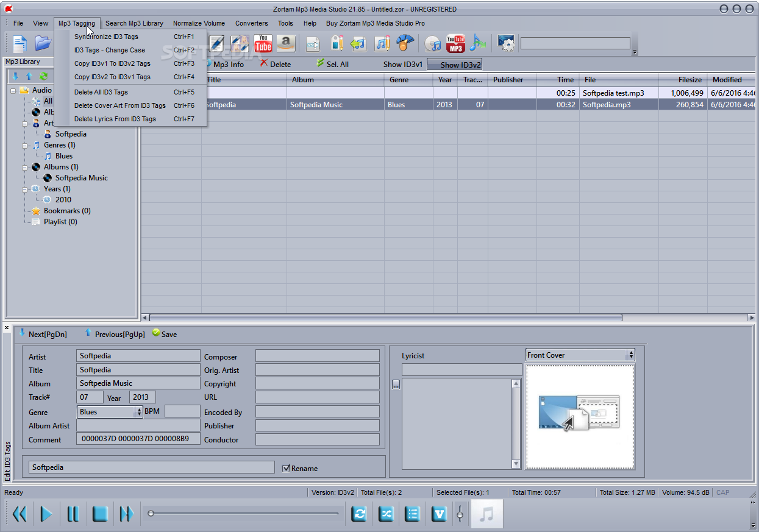
Task: Click Sel. All button
Action: click(333, 64)
